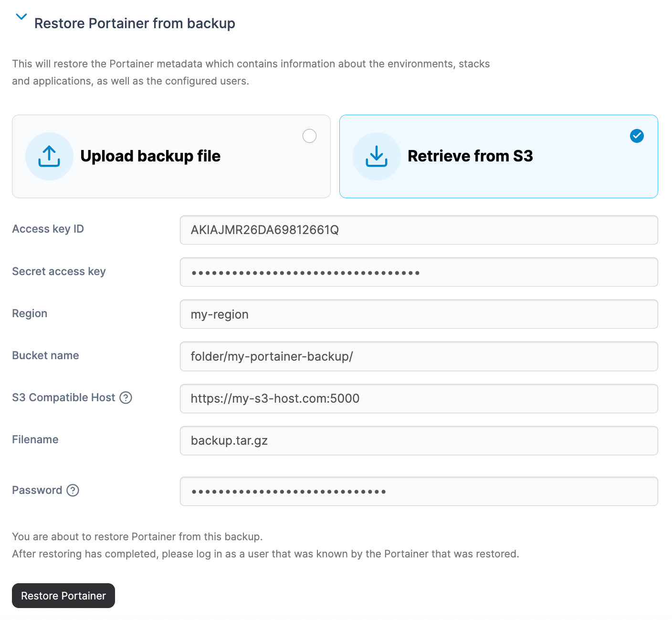Click into the Region text field
This screenshot has width=672, height=620.
pyautogui.click(x=419, y=314)
